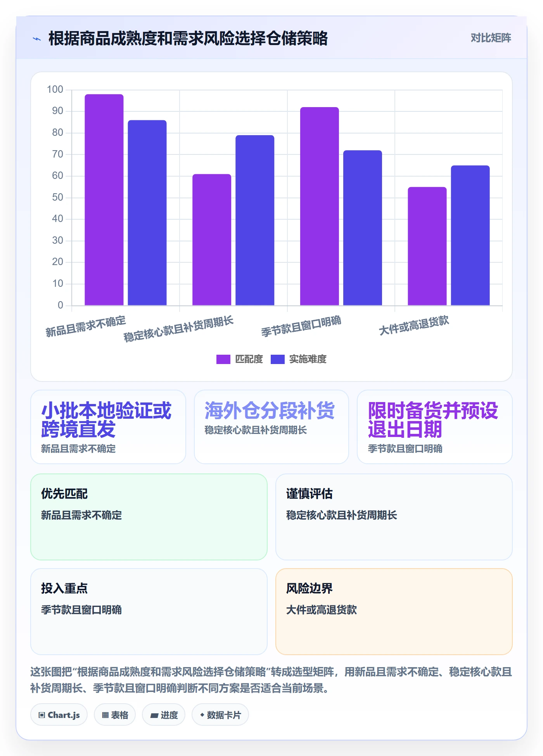This screenshot has height=756, width=543.
Task: Click the y-axis value 100
Action: pos(55,89)
